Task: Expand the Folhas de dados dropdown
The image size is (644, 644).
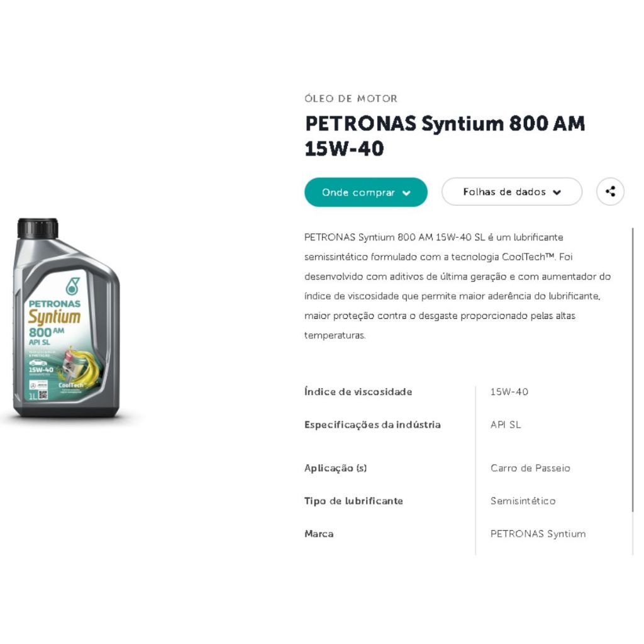Action: (x=512, y=191)
